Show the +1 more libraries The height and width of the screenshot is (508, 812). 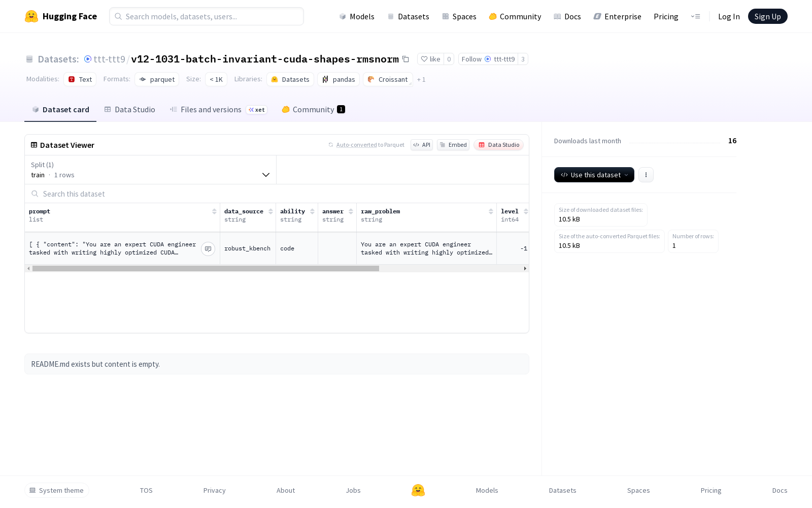pos(421,80)
